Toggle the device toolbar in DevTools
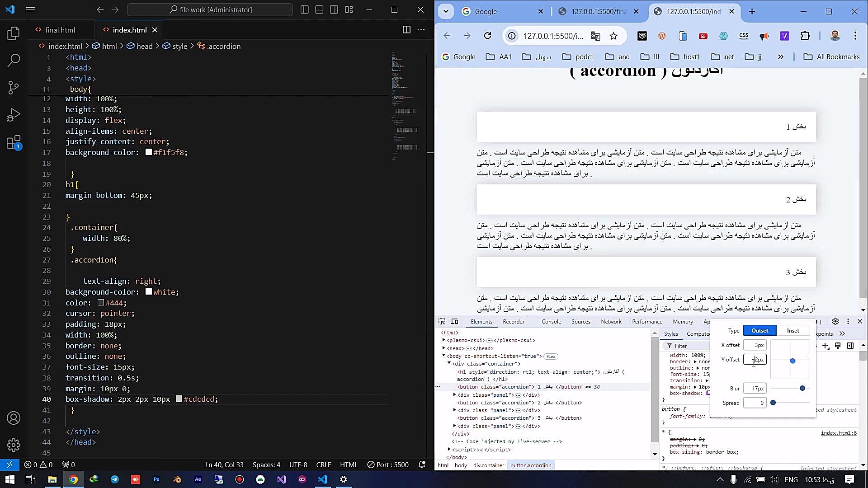This screenshot has width=868, height=488. (x=454, y=321)
